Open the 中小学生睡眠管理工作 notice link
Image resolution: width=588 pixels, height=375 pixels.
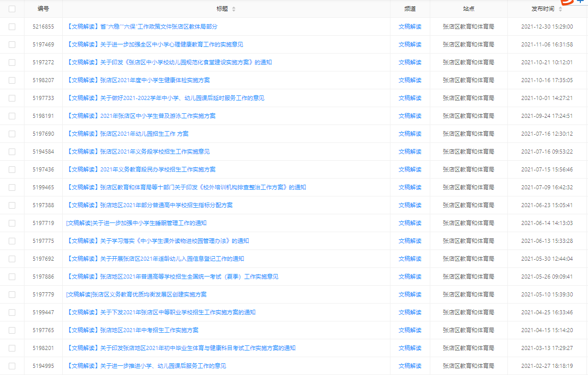tap(136, 223)
